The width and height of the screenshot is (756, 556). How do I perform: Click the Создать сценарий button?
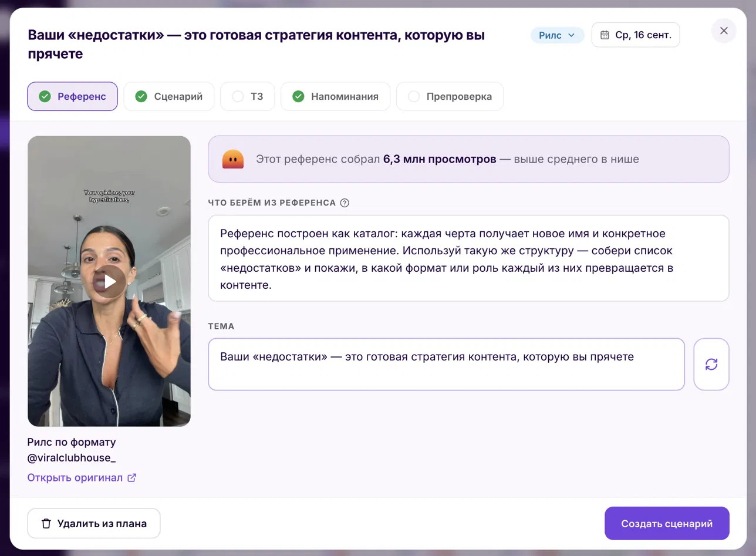point(667,523)
